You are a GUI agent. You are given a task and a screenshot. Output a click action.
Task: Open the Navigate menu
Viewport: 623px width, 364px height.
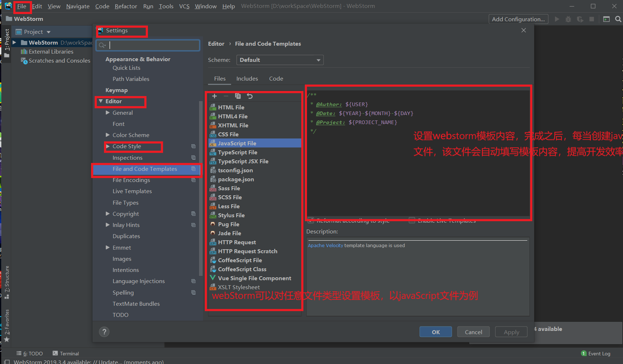pyautogui.click(x=78, y=6)
